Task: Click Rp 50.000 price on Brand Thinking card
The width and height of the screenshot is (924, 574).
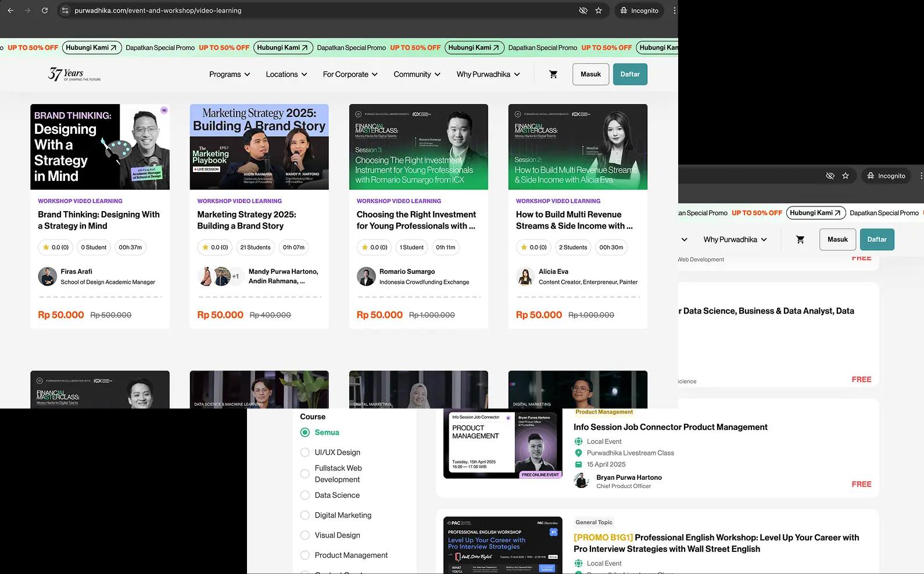Action: [61, 315]
